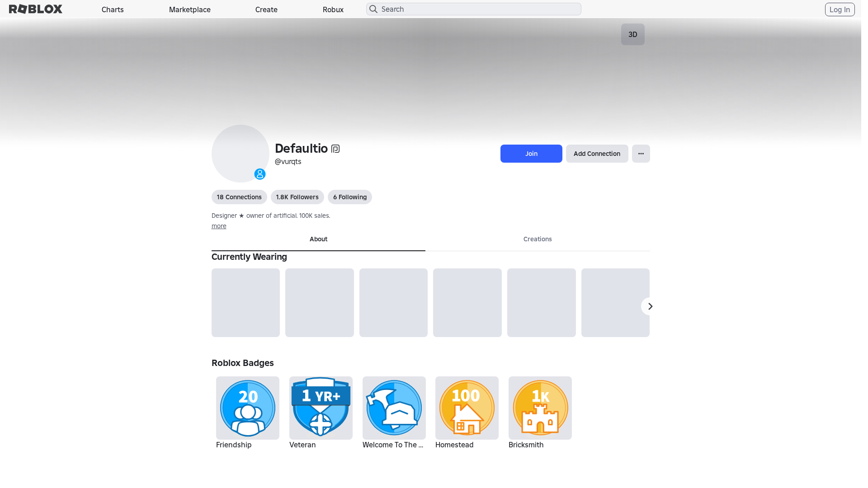868x488 pixels.
Task: Click the Veteran badge label
Action: [302, 445]
